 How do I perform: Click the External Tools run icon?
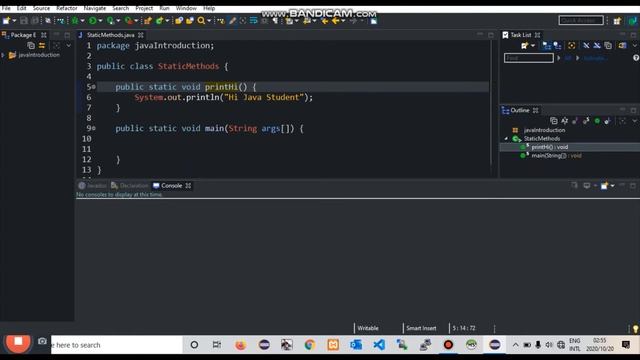[x=129, y=20]
